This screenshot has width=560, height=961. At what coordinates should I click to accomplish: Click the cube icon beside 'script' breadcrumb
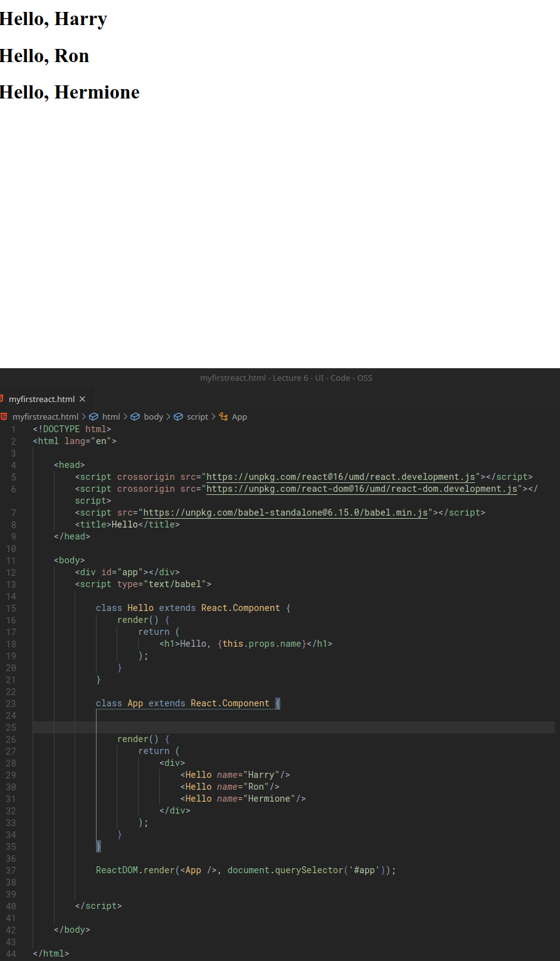tap(178, 417)
